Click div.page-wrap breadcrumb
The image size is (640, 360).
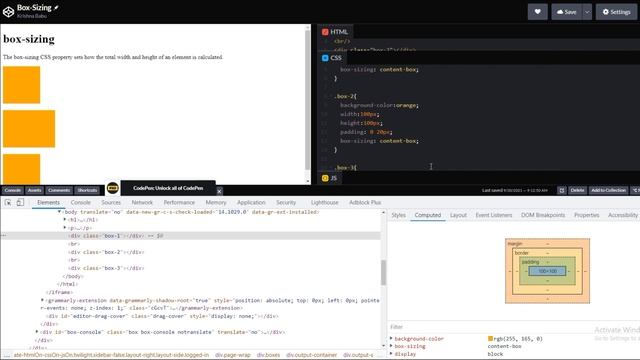(233, 355)
